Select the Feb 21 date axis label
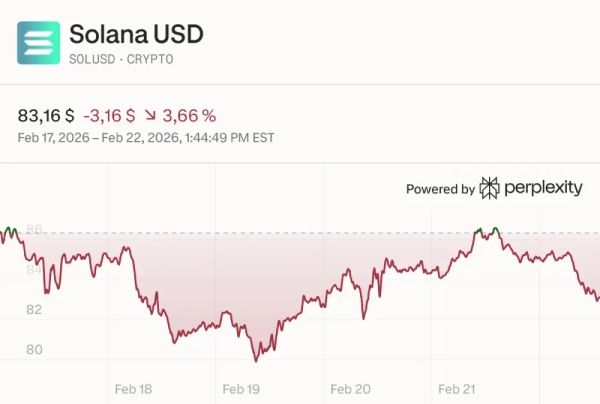The width and height of the screenshot is (600, 404). pos(456,389)
